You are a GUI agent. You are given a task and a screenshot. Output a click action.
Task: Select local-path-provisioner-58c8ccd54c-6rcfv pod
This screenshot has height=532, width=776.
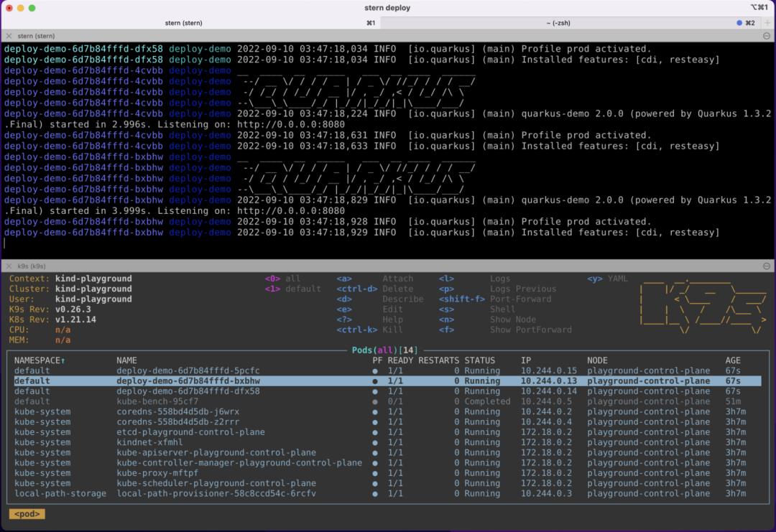coord(387,493)
